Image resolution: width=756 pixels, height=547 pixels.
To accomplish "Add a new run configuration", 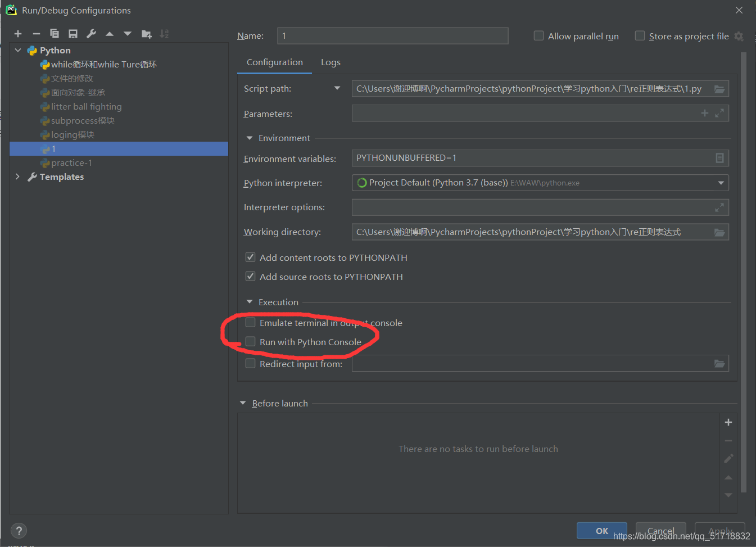I will (18, 34).
